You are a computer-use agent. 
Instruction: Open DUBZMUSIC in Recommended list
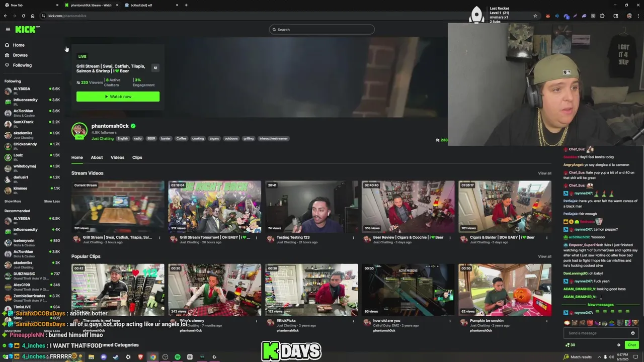[32, 276]
